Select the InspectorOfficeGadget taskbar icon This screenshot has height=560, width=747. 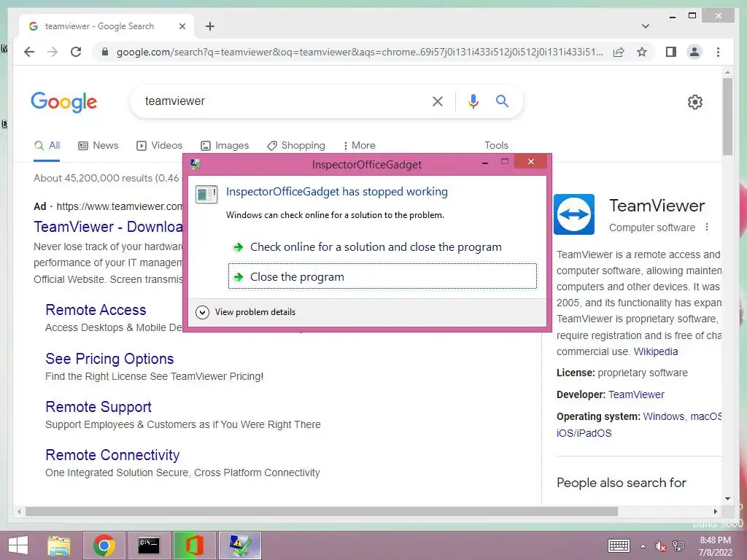pos(239,545)
